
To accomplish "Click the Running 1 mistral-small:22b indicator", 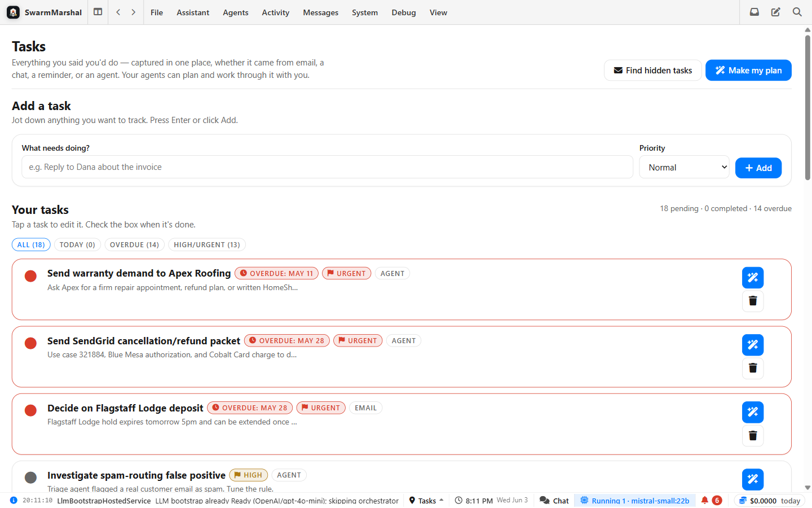I will [635, 500].
